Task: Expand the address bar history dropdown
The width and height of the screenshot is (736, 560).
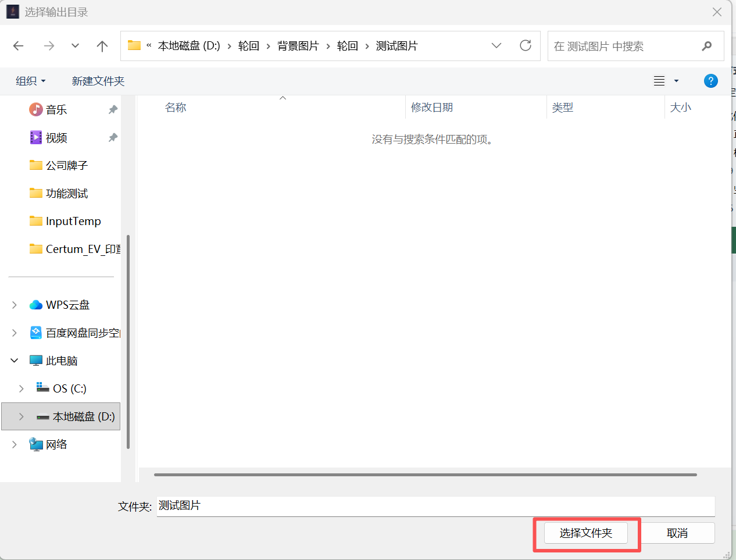Action: click(496, 46)
